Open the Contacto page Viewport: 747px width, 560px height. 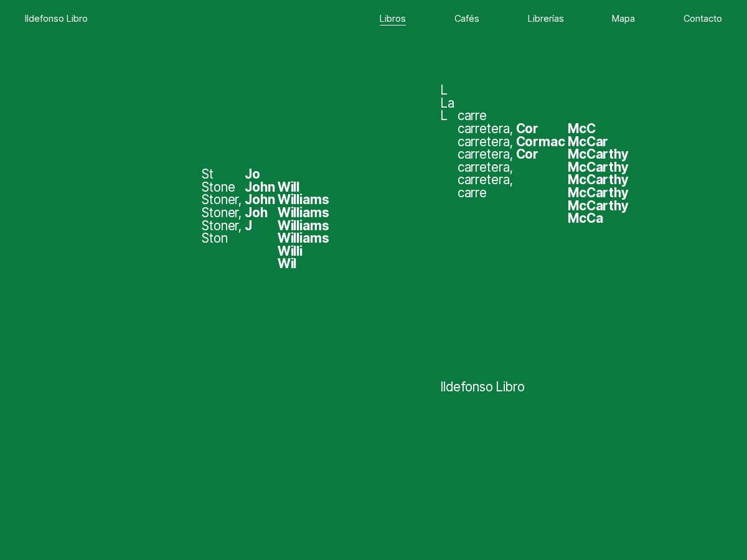[x=703, y=19]
